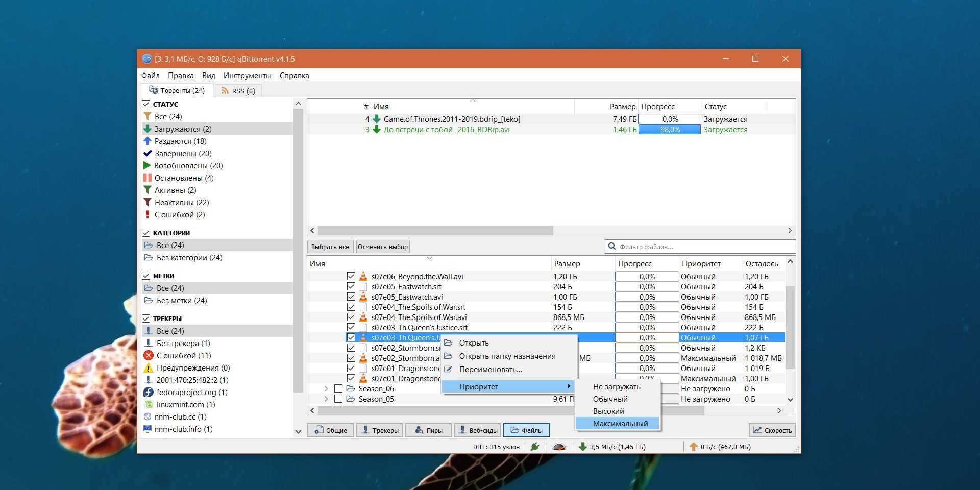Click the pause icon beside Остановлены (4)
The image size is (980, 490).
(x=148, y=178)
